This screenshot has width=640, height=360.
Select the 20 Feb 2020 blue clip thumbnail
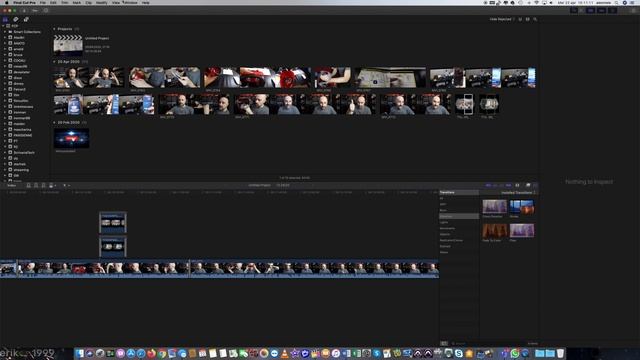click(x=71, y=138)
